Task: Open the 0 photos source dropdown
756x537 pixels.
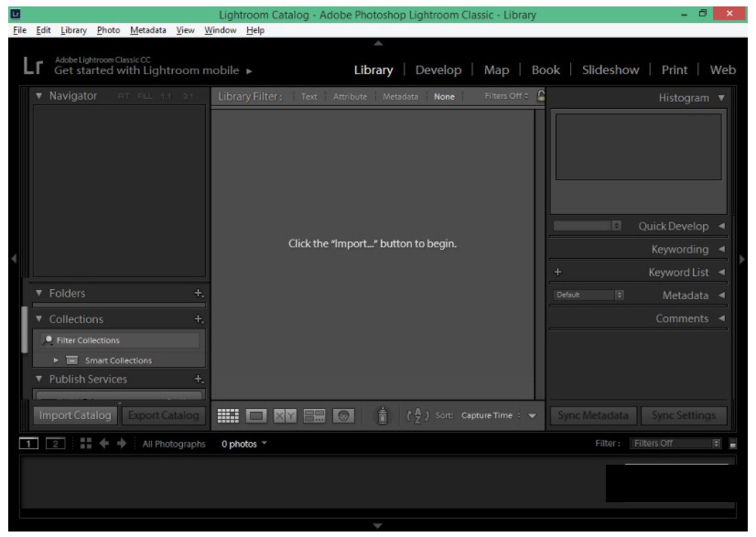Action: pyautogui.click(x=244, y=444)
